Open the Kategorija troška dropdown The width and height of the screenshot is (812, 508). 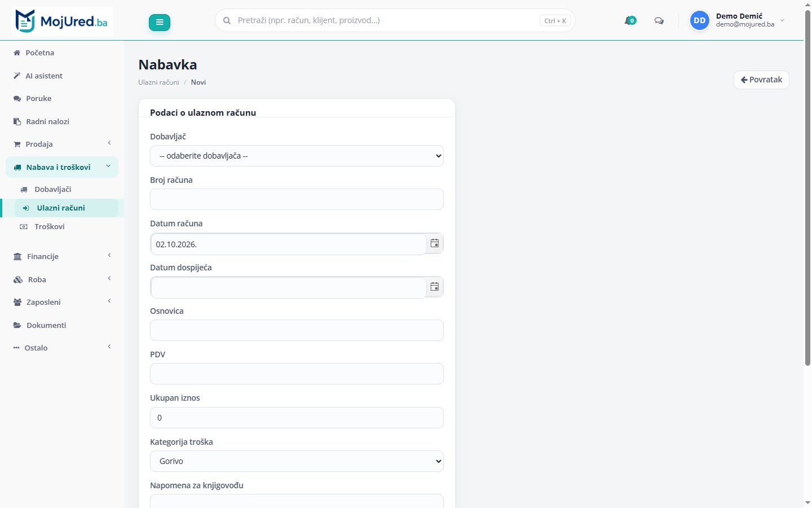pyautogui.click(x=297, y=461)
